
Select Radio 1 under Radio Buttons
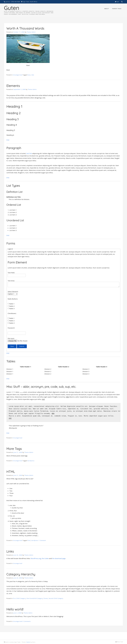tap(8, 304)
